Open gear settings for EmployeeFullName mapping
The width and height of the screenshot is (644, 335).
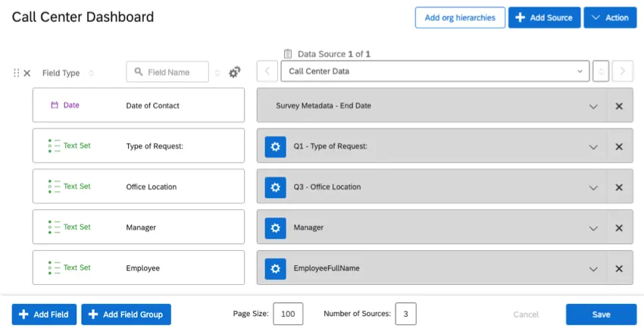275,268
